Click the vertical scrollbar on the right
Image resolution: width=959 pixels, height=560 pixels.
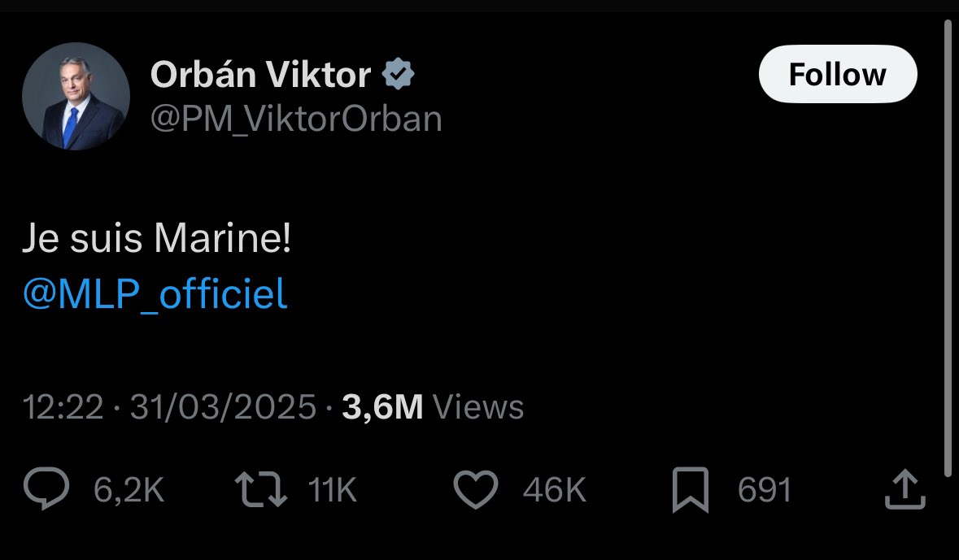948,244
